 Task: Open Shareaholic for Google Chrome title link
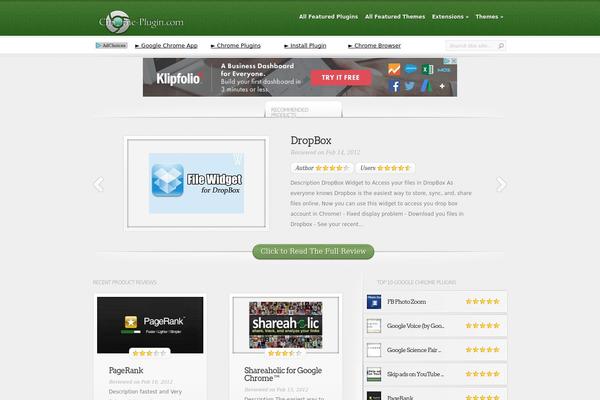tap(283, 374)
